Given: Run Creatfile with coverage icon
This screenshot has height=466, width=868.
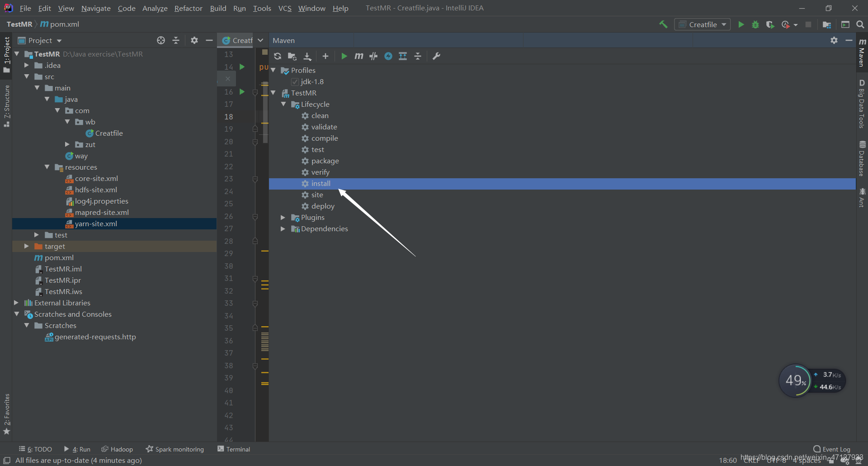Looking at the screenshot, I should 770,24.
